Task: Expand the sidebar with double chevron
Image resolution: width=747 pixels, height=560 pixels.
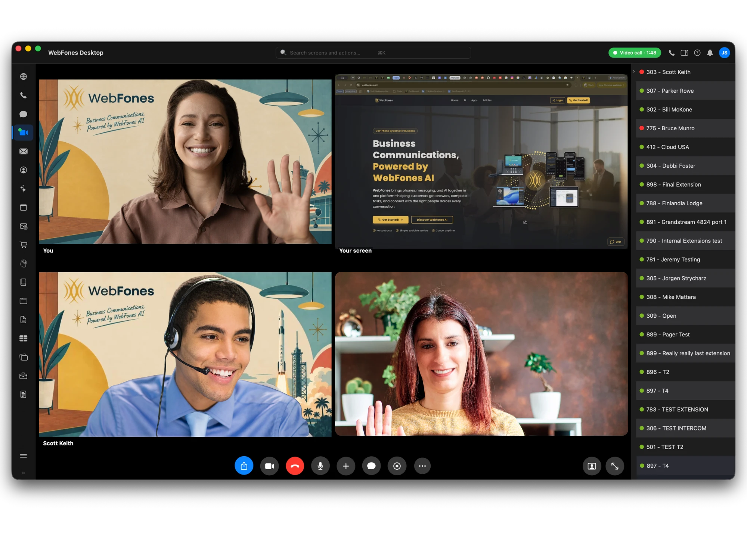Action: point(24,473)
